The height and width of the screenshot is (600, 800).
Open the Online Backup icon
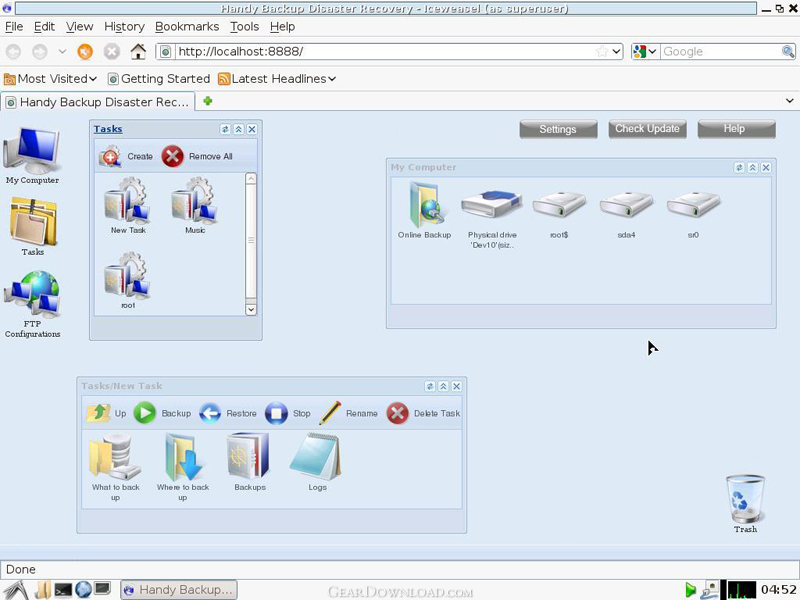[x=424, y=210]
